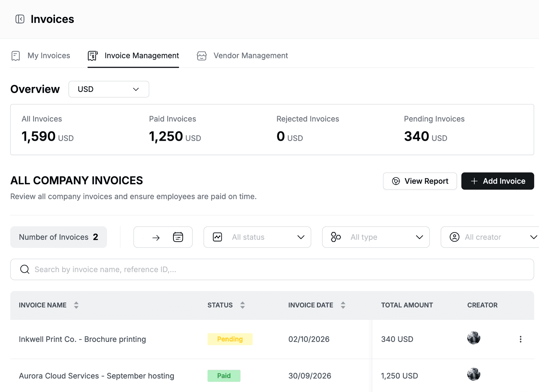Click the Pending status badge
This screenshot has height=392, width=539.
[x=230, y=339]
